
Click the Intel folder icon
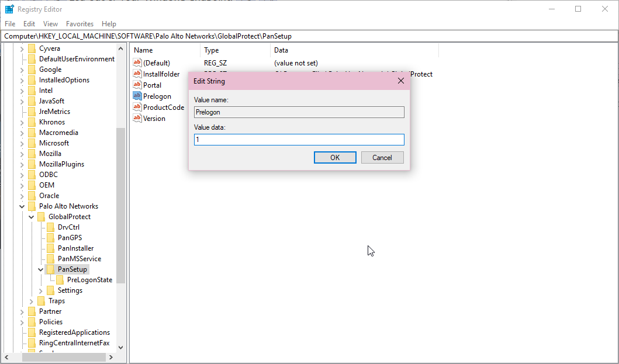[32, 91]
